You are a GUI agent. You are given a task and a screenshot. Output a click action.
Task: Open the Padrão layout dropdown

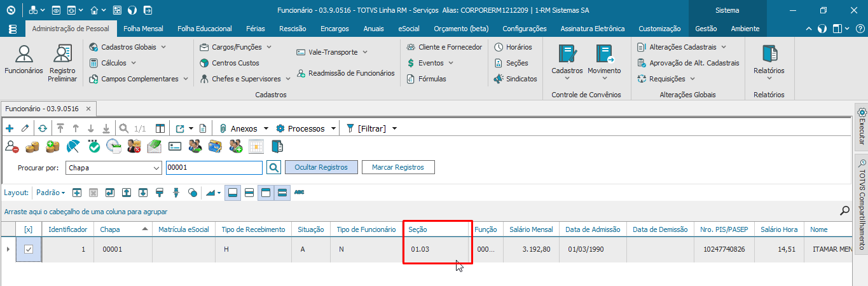51,193
